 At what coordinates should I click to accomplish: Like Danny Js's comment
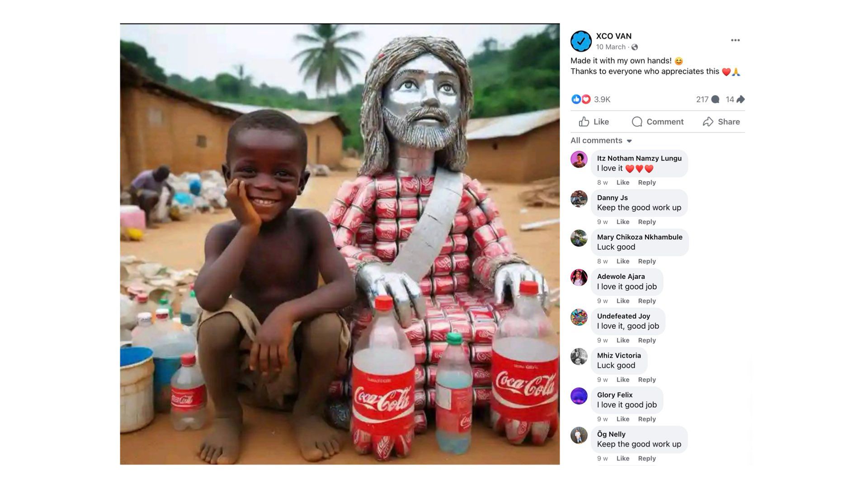coord(623,222)
